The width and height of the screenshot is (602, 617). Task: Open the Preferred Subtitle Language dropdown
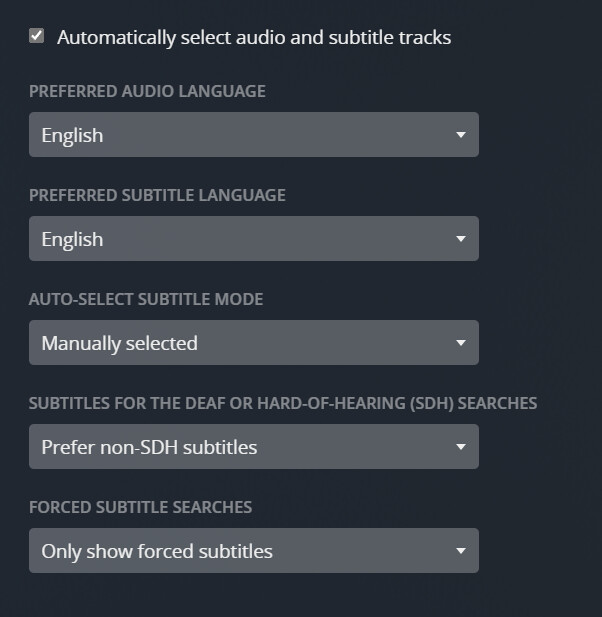point(253,239)
